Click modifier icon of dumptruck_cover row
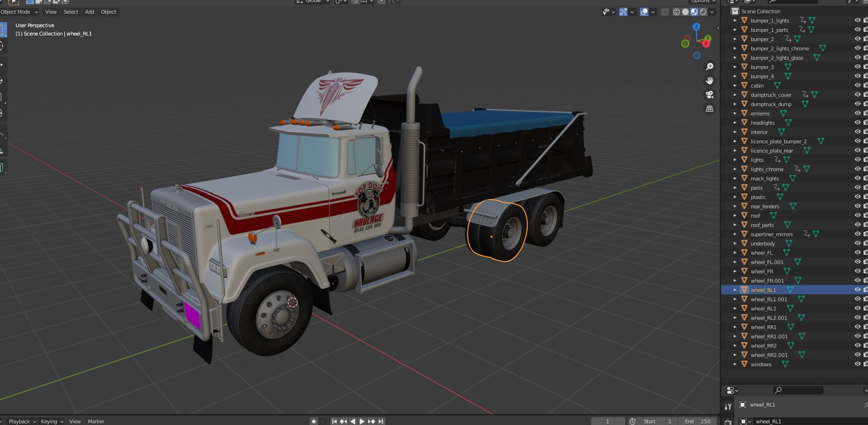868x425 pixels. tap(805, 95)
